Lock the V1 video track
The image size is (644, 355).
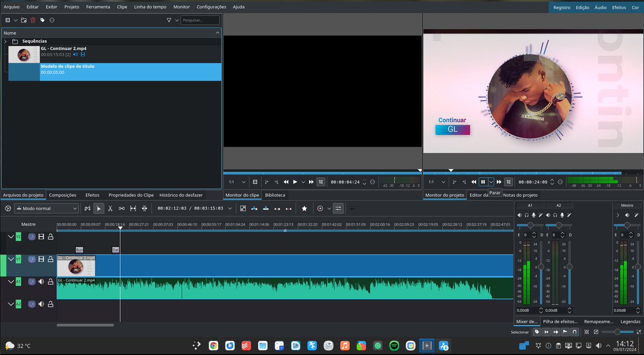50,259
